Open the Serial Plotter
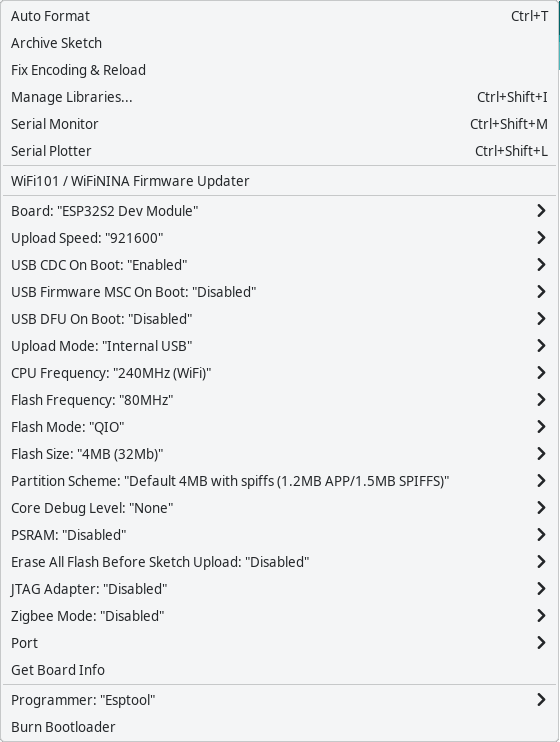 [x=280, y=151]
